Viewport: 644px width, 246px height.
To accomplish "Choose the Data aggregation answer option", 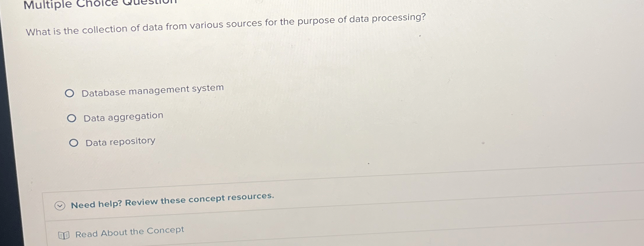I will 72,118.
